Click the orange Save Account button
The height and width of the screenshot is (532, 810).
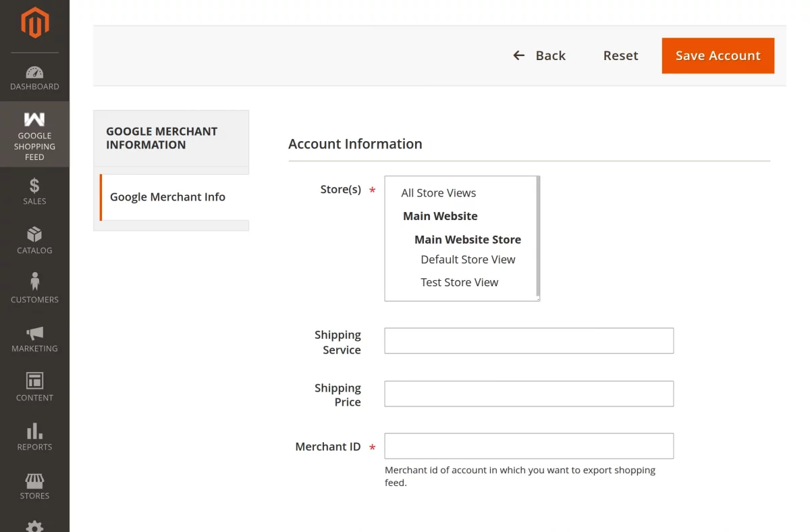[718, 55]
